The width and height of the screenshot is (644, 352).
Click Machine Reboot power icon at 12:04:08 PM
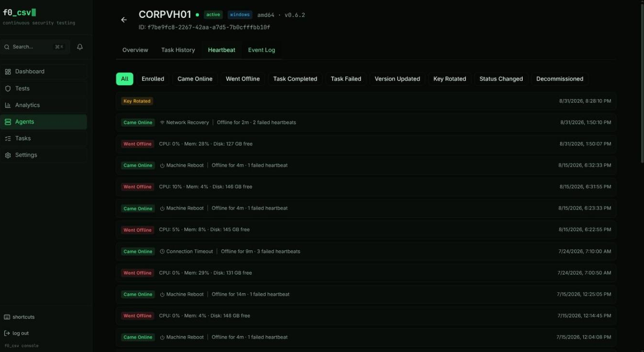point(162,337)
